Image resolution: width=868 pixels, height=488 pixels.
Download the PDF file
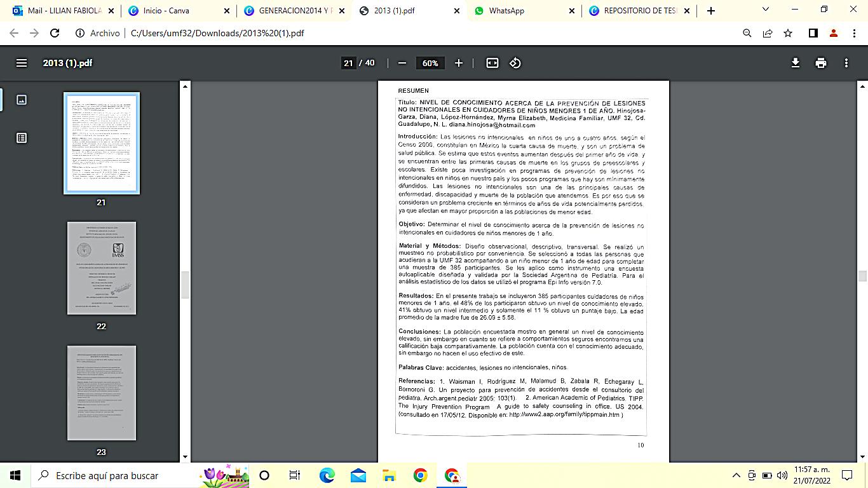(795, 63)
